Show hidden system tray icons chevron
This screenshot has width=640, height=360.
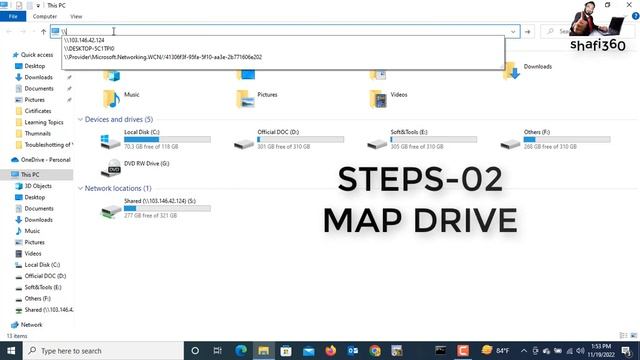tap(524, 351)
